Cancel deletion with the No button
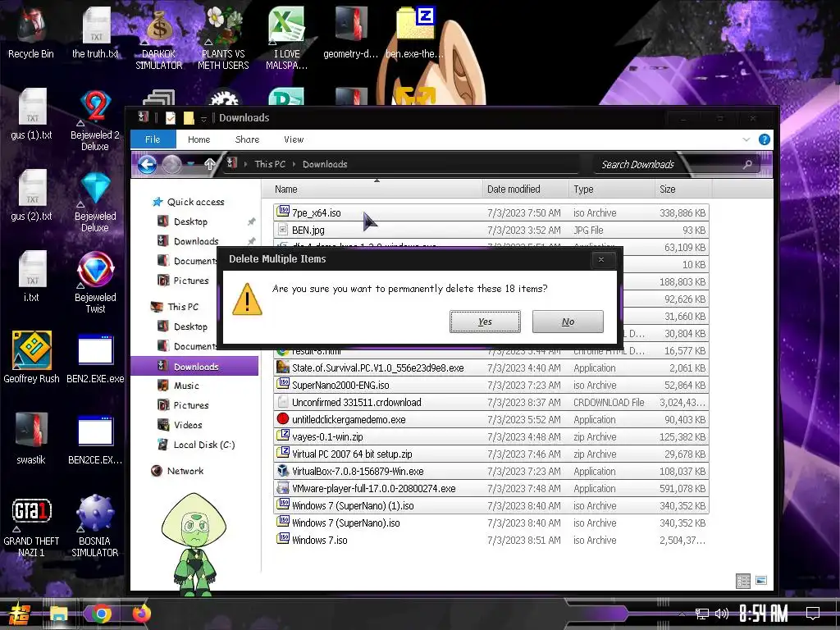840x630 pixels. [x=568, y=322]
